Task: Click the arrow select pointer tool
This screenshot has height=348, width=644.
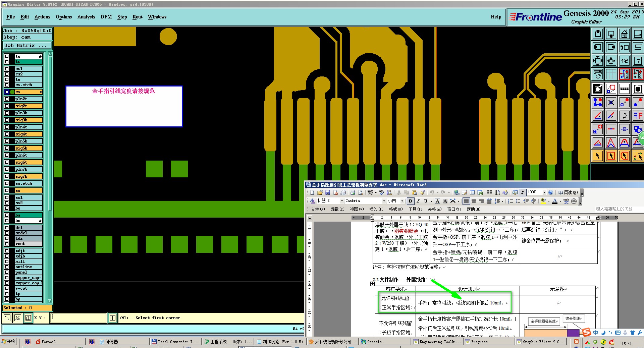Action: 598,156
